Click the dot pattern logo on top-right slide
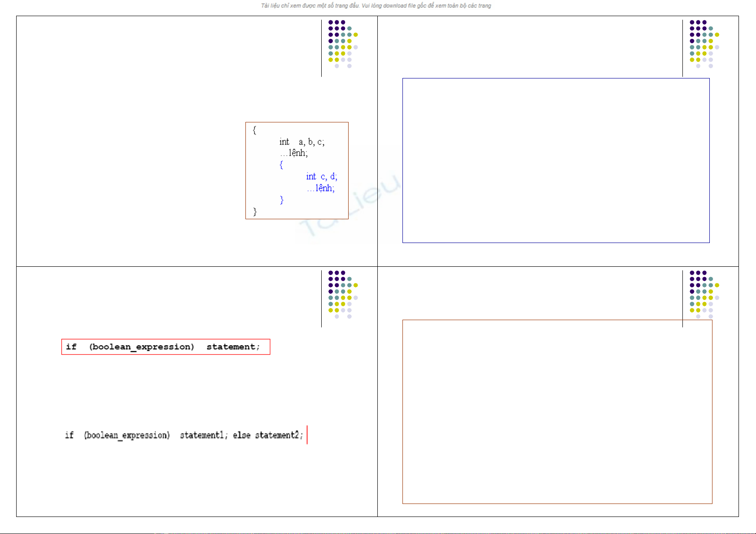Screen dimensions: 756x534 pyautogui.click(x=704, y=44)
